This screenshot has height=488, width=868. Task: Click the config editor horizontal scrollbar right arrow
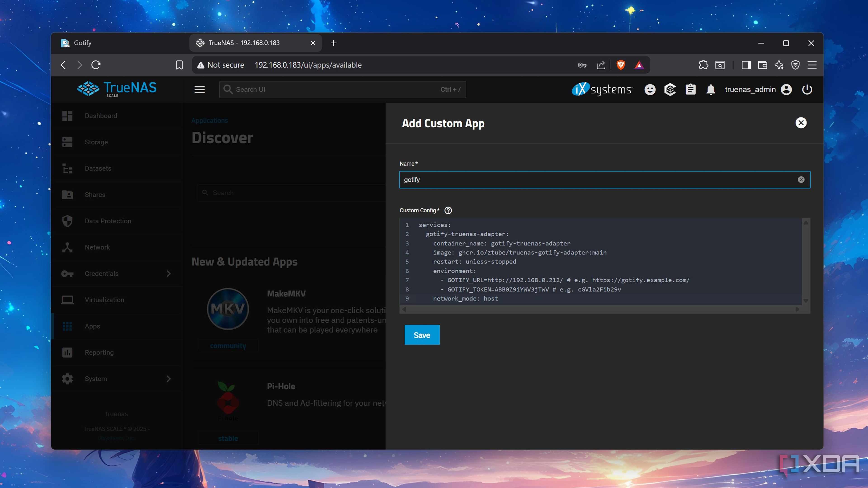[797, 309]
